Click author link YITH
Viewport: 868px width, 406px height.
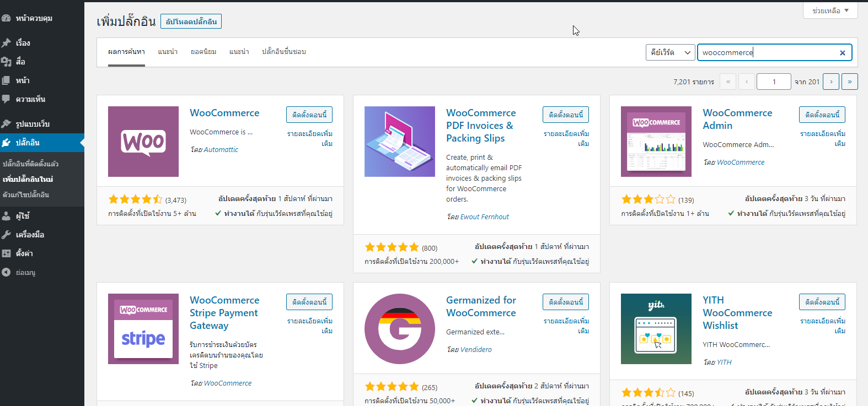[x=724, y=362]
